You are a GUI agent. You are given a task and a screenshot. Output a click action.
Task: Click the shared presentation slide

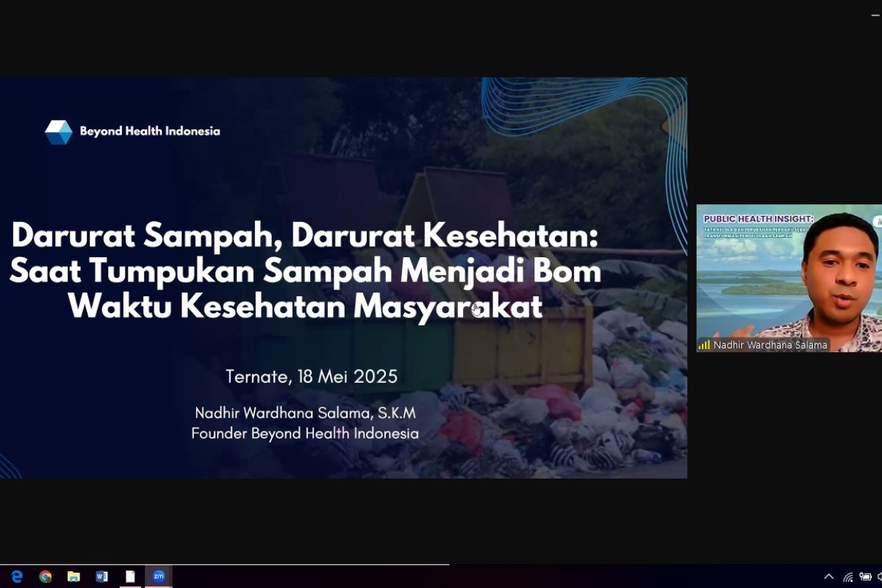point(343,278)
